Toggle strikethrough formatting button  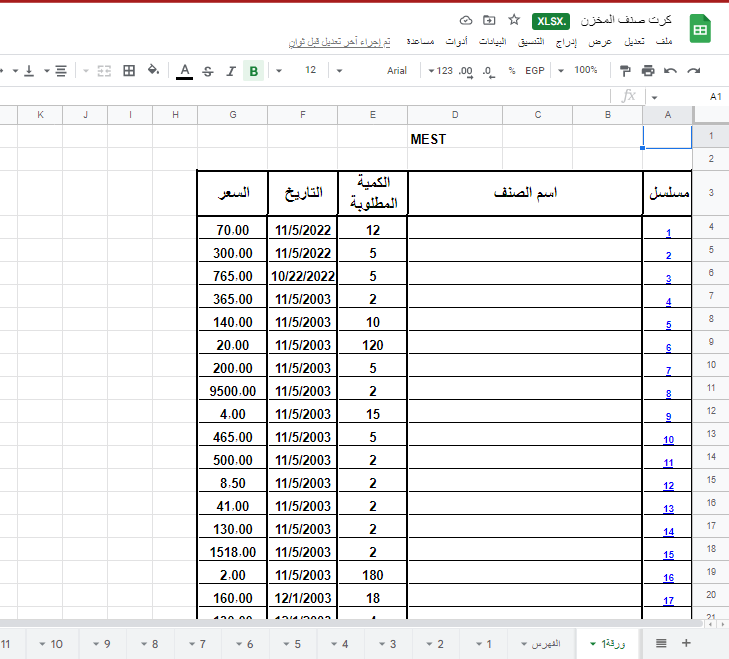point(207,71)
